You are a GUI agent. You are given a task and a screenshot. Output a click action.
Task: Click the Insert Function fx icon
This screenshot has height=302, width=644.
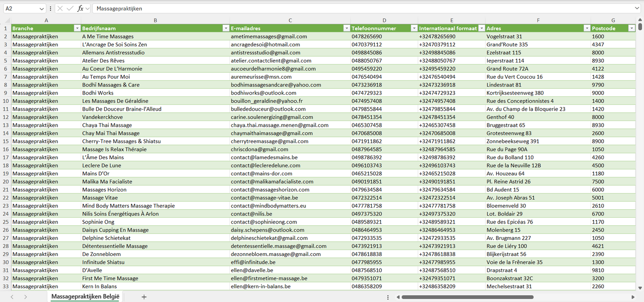click(80, 8)
